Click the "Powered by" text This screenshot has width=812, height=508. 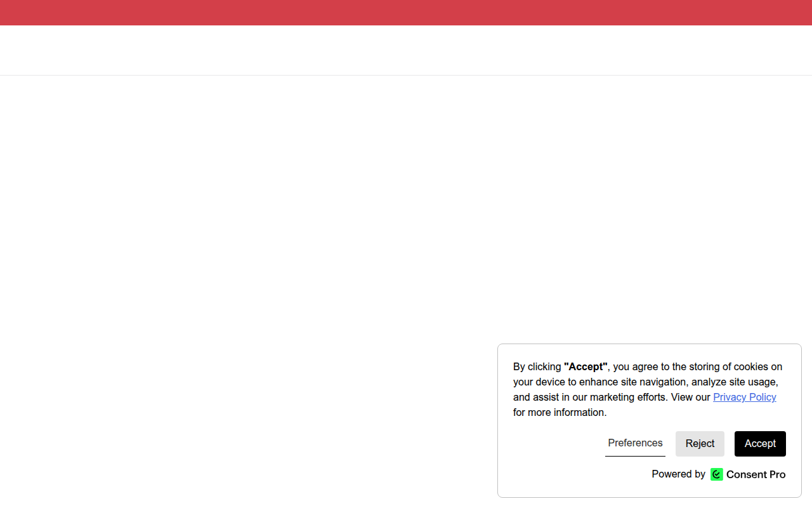point(678,474)
